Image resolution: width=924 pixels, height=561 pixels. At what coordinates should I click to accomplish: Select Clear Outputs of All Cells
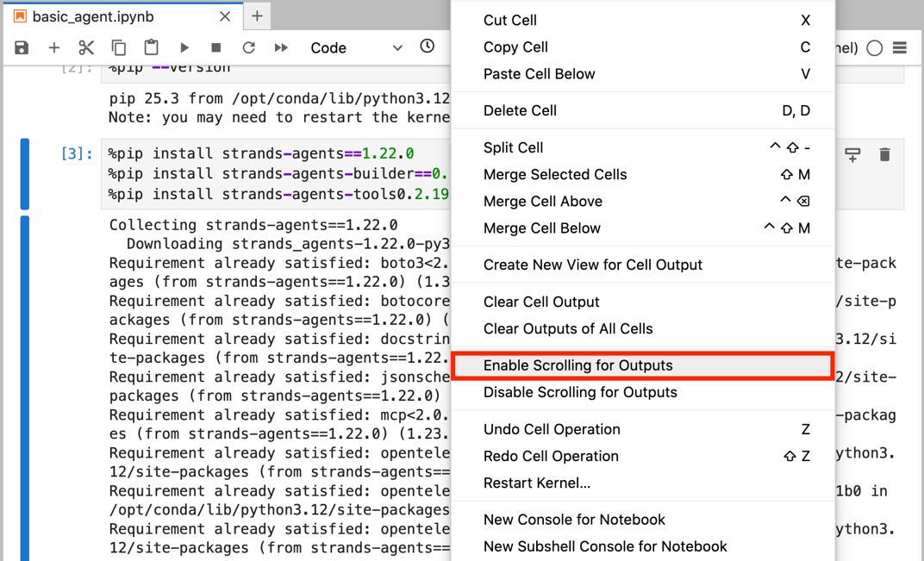coord(643,328)
